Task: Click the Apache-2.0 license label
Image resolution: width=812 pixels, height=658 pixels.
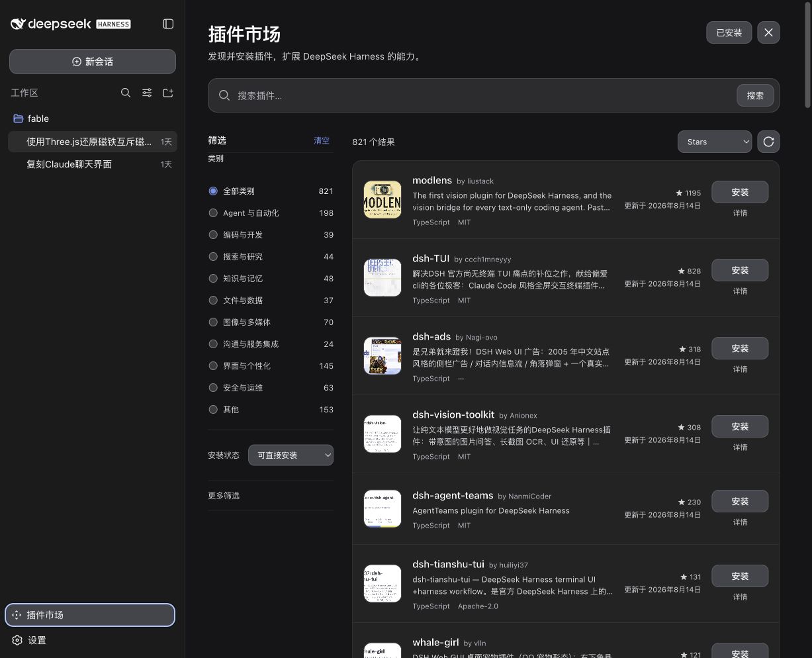Action: [478, 606]
